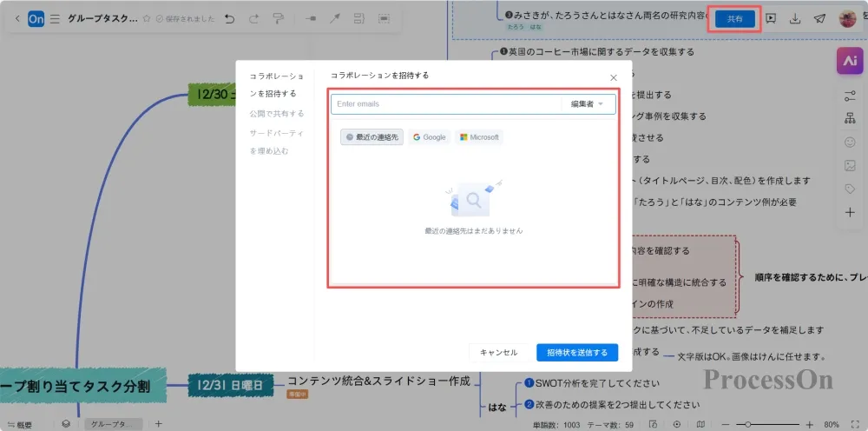Select Google as contact source

tap(429, 137)
